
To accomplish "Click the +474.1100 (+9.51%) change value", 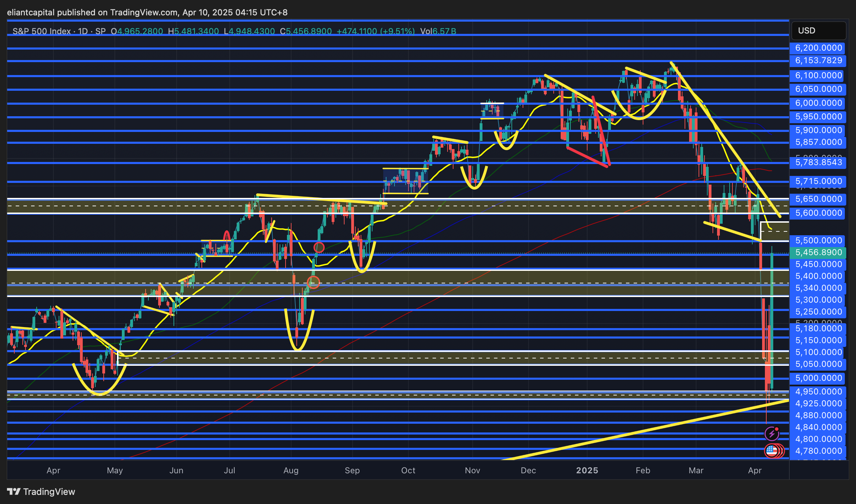I will coord(375,31).
